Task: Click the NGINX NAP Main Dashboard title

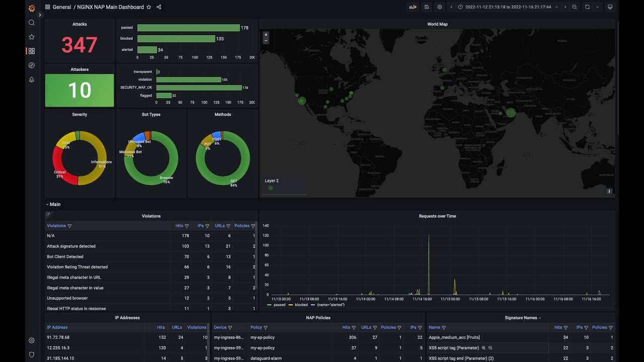Action: click(x=110, y=7)
